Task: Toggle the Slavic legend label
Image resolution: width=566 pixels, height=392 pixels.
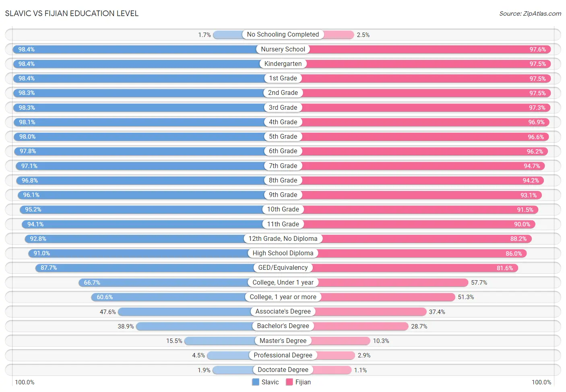Action: 270,382
